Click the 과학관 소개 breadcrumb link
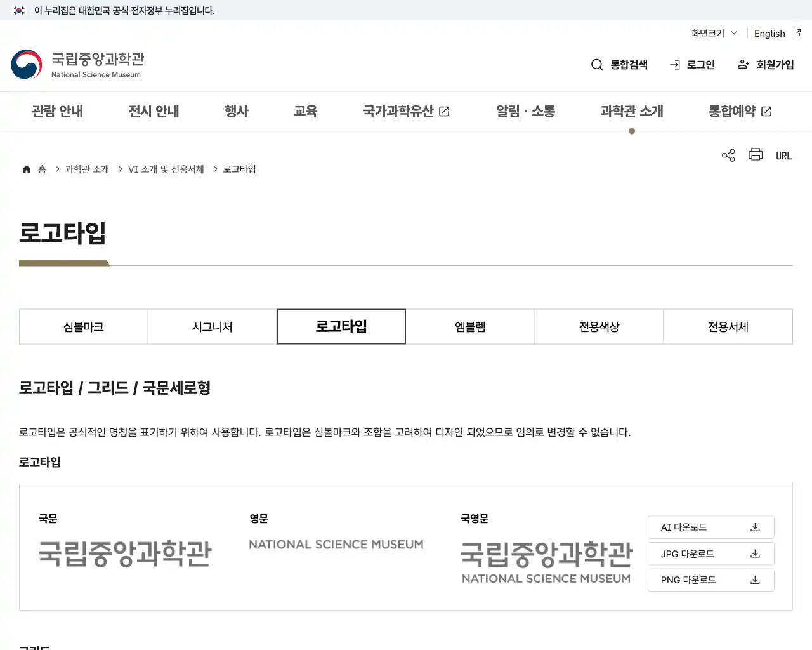The width and height of the screenshot is (812, 650). coord(86,169)
